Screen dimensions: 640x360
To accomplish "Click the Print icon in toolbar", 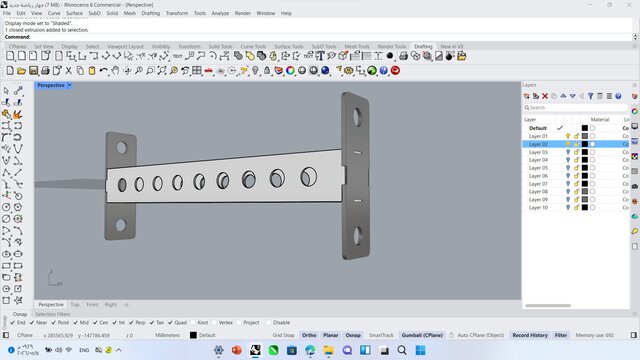I will [x=45, y=71].
